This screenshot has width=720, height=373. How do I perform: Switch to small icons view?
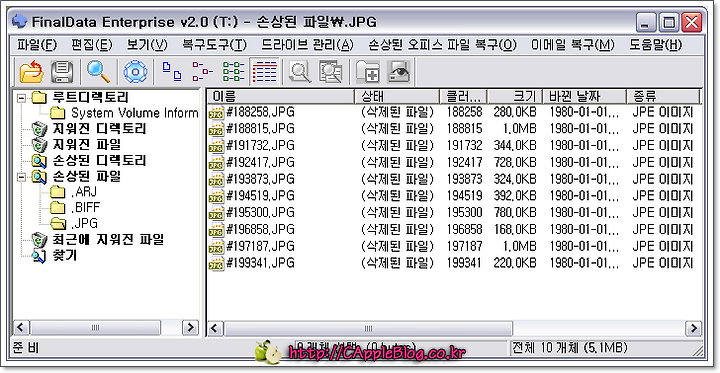coord(202,72)
